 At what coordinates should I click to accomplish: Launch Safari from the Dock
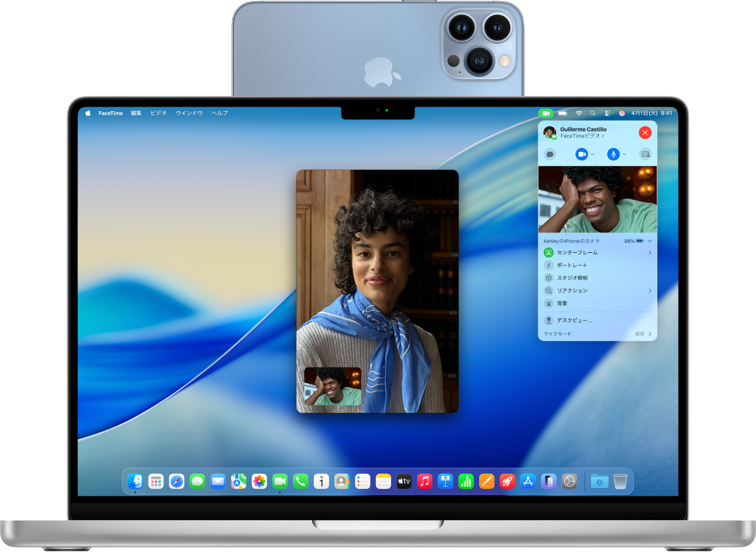pyautogui.click(x=175, y=481)
